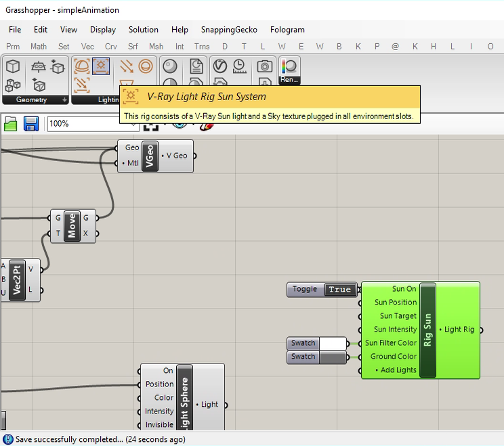504x446 pixels.
Task: Click the 100% zoom input field
Action: coord(93,124)
